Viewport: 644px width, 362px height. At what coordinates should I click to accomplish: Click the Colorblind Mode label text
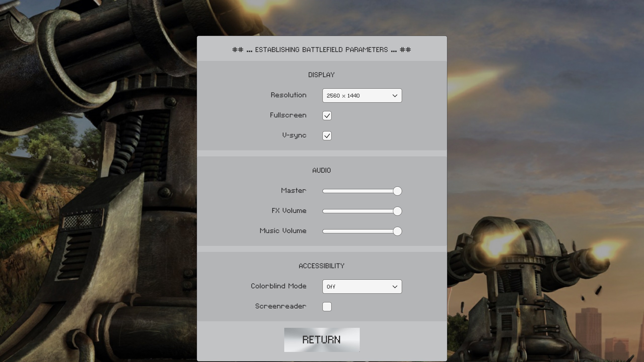(278, 286)
